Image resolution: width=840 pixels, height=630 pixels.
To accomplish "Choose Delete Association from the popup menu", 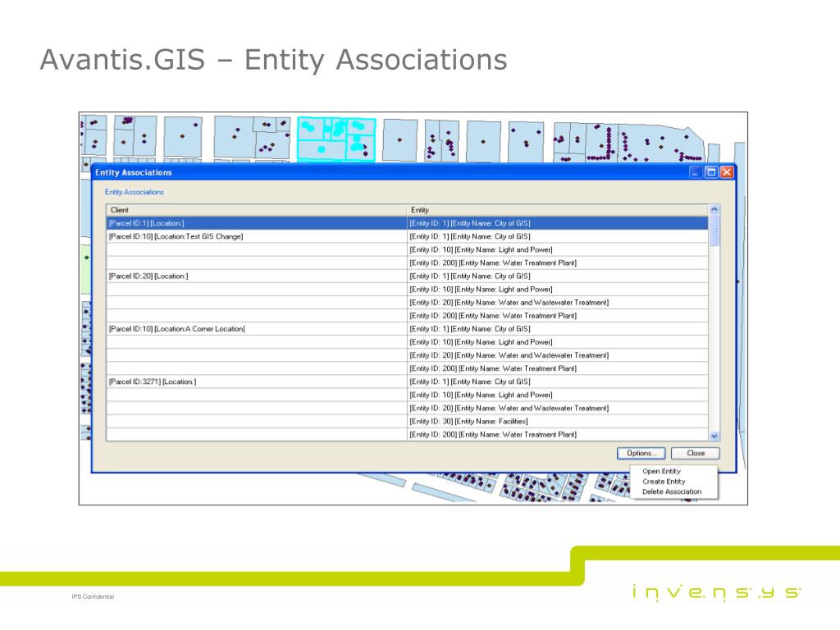I will point(672,492).
